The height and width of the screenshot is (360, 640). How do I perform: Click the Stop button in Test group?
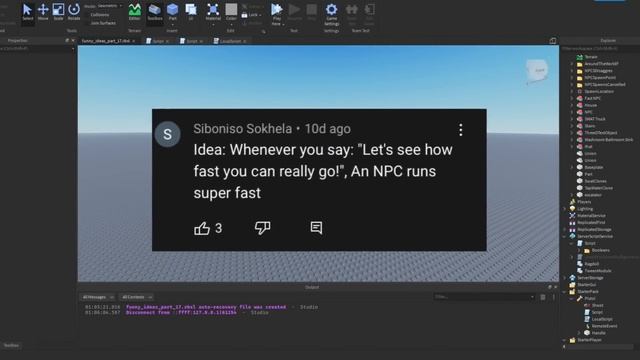[312, 12]
